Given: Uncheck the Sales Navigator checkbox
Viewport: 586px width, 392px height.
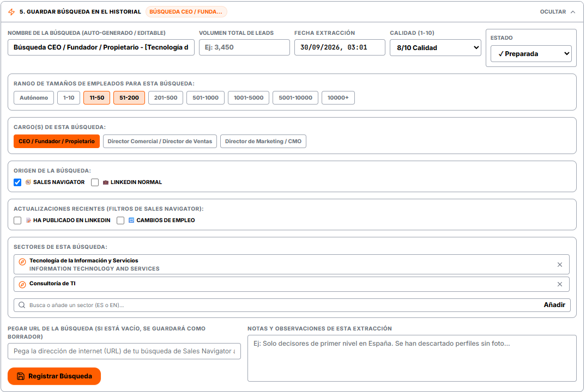Looking at the screenshot, I should point(17,182).
